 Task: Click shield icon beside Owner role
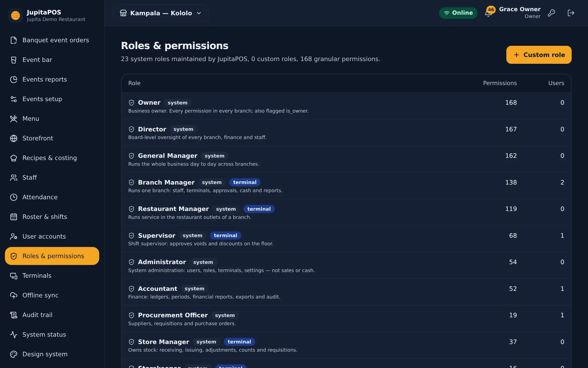click(131, 102)
